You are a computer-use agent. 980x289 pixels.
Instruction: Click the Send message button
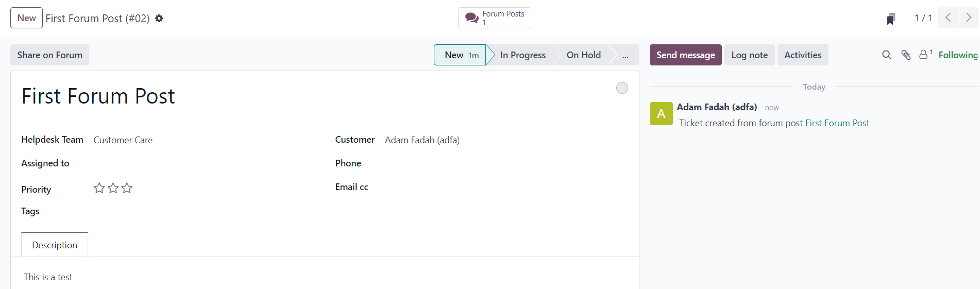point(685,55)
